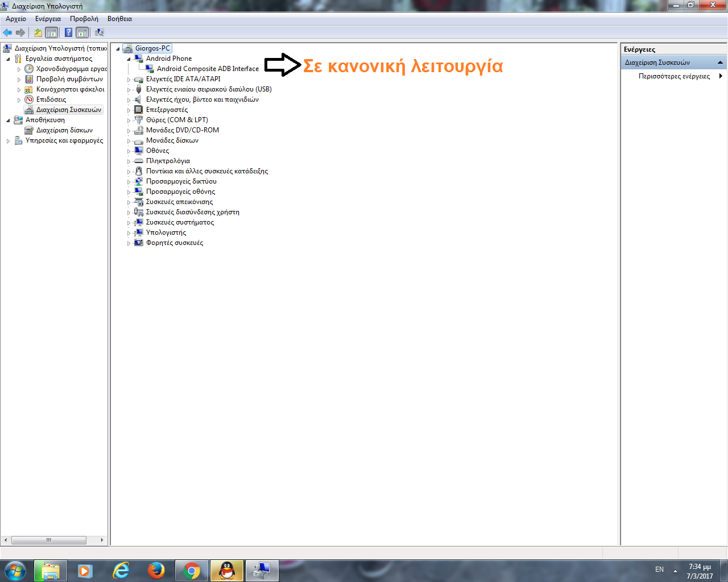Click the speaker icon for audio controllers
This screenshot has height=582, width=728.
pos(138,99)
